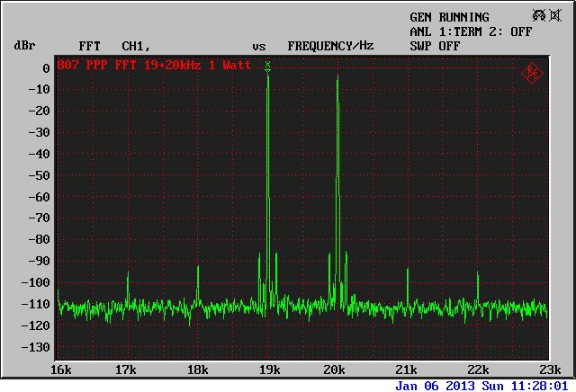Click the small spur near 17 kHz
This screenshot has width=576, height=392.
(127, 286)
